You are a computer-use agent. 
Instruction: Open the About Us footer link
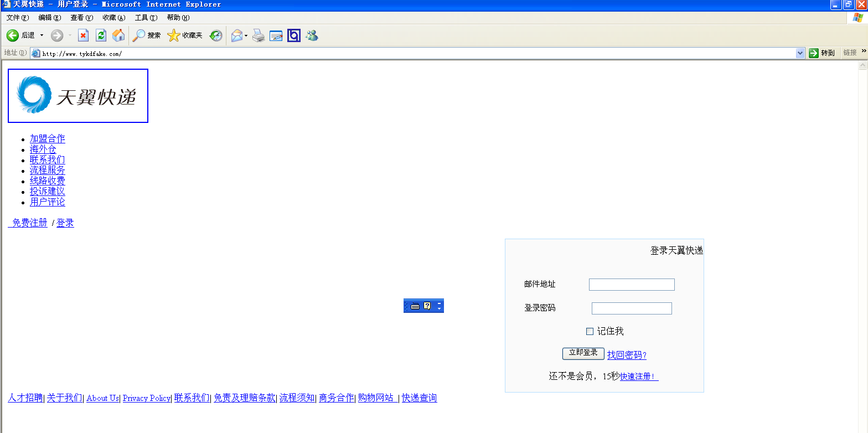(102, 398)
